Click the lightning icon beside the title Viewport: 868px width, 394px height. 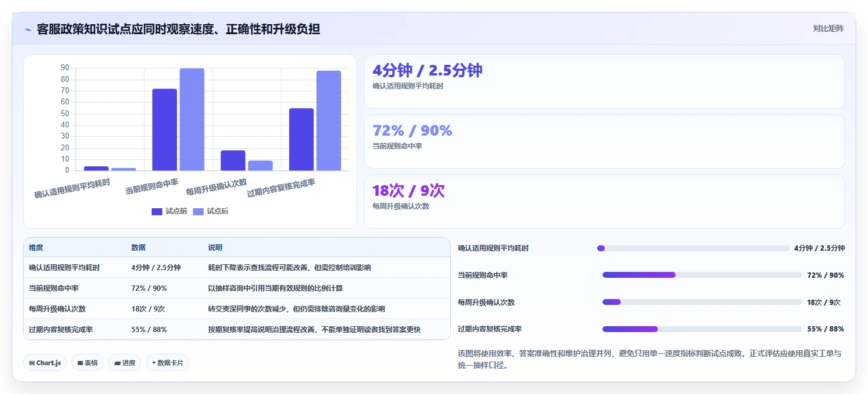pos(28,29)
